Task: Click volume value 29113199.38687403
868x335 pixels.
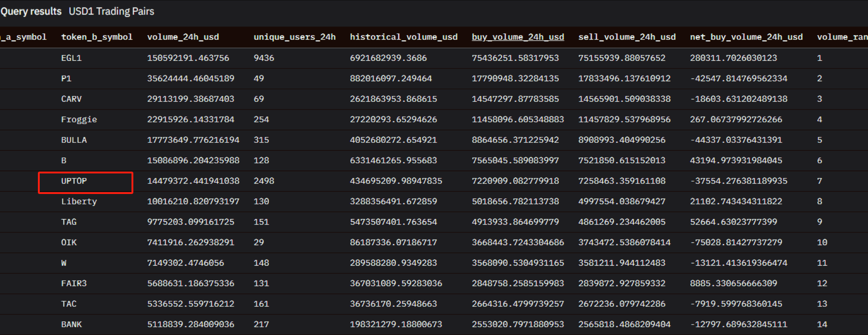Action: coord(190,99)
